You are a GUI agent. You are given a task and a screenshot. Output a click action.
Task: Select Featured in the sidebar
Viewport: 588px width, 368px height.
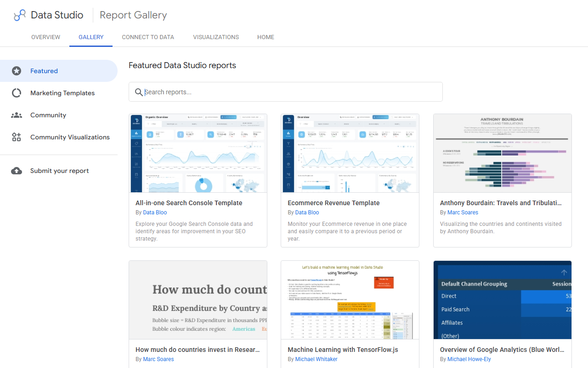coord(59,71)
